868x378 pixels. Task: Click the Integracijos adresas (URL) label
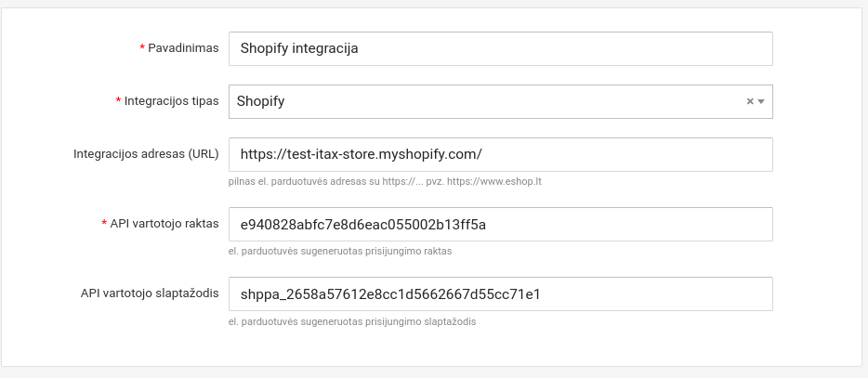[146, 154]
